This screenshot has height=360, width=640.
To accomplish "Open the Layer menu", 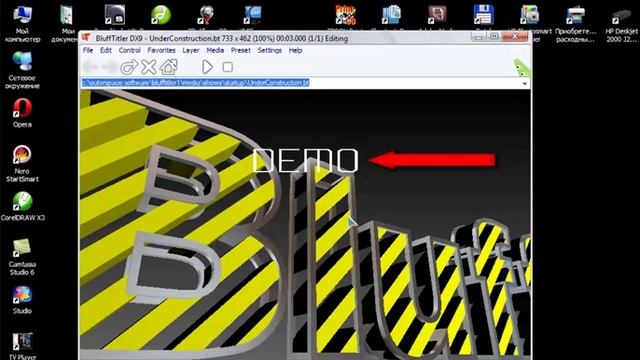I will (191, 50).
